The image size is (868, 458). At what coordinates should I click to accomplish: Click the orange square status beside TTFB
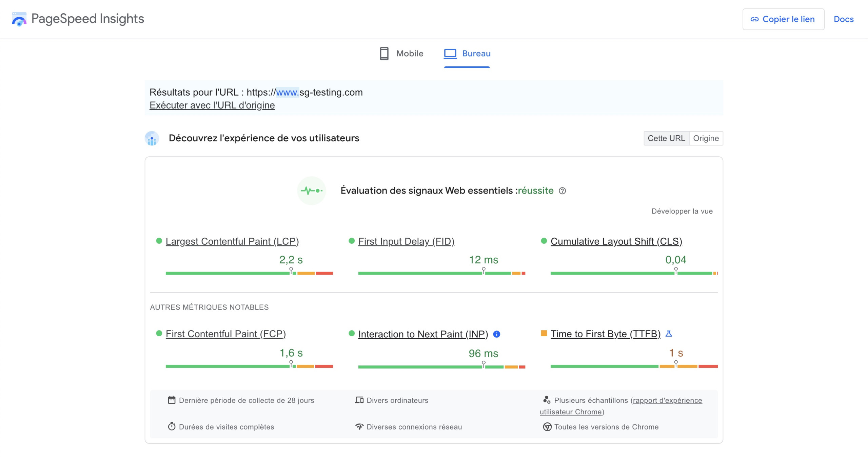(544, 334)
